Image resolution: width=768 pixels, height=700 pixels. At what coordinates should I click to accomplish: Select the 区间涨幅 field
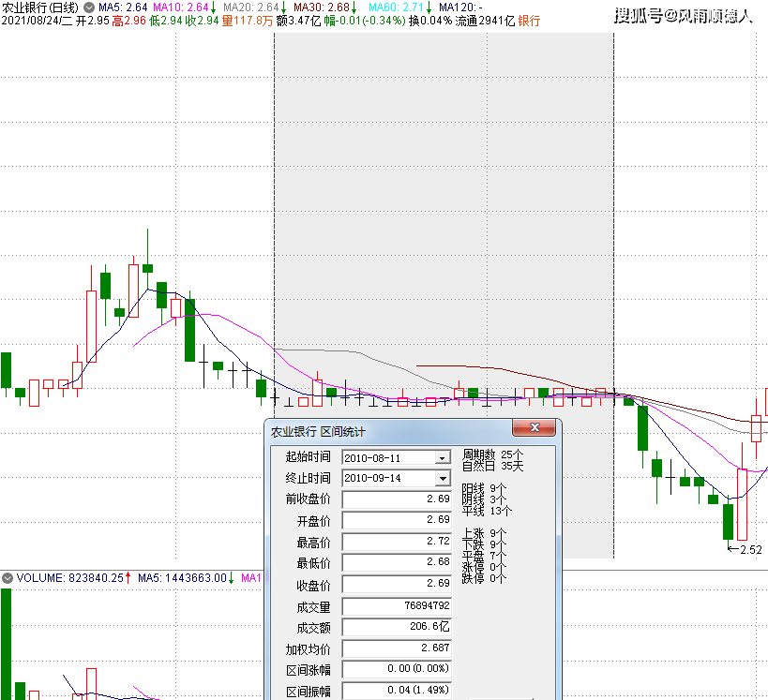click(x=397, y=669)
